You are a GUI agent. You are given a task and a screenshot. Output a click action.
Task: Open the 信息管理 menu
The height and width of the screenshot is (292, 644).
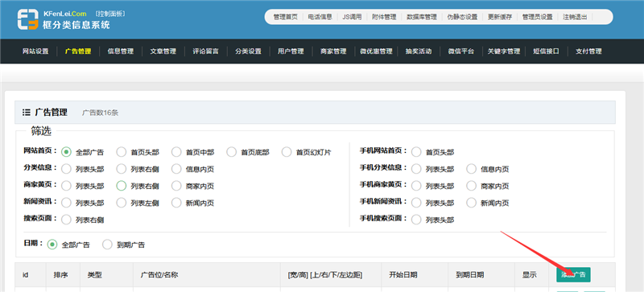tap(120, 51)
